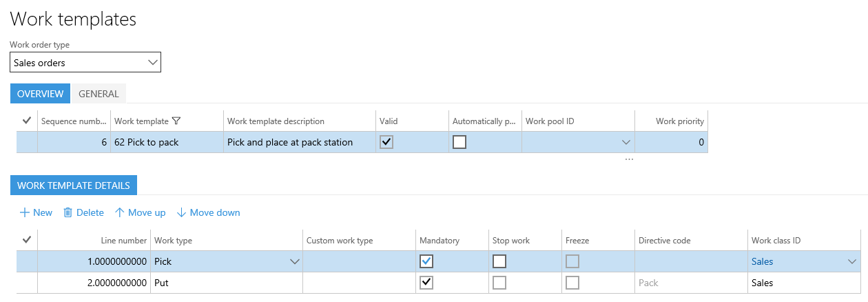
Task: Open the Pick work type dropdown
Action: click(x=295, y=261)
